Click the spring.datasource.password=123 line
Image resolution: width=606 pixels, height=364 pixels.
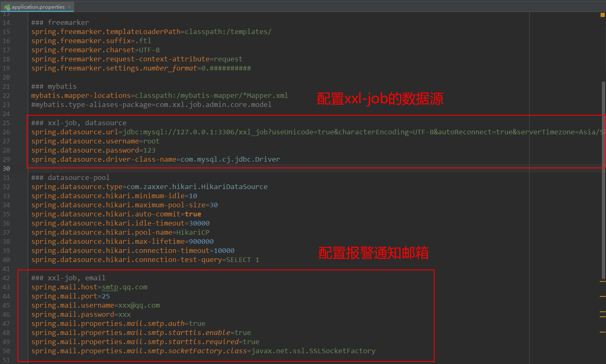coord(93,150)
